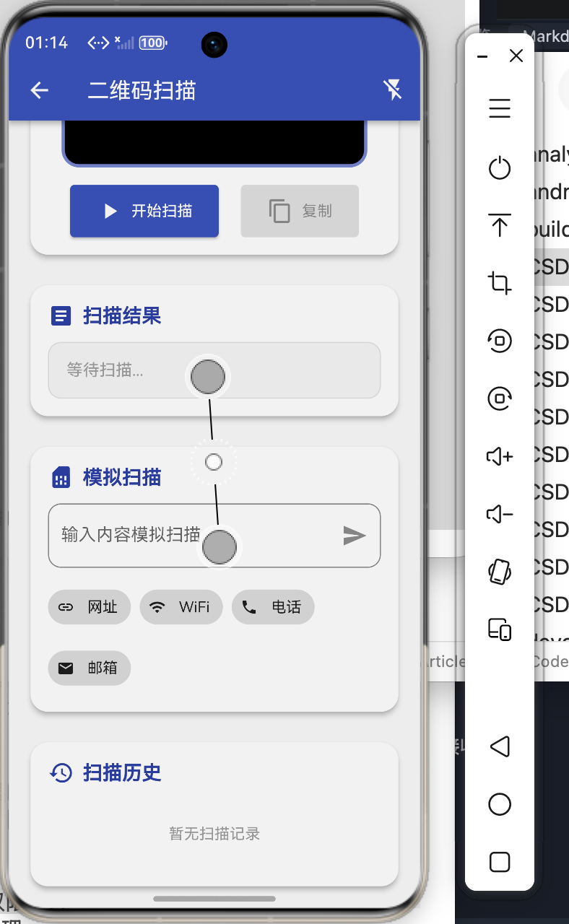
Task: Go back with the app bar arrow
Action: pyautogui.click(x=40, y=90)
